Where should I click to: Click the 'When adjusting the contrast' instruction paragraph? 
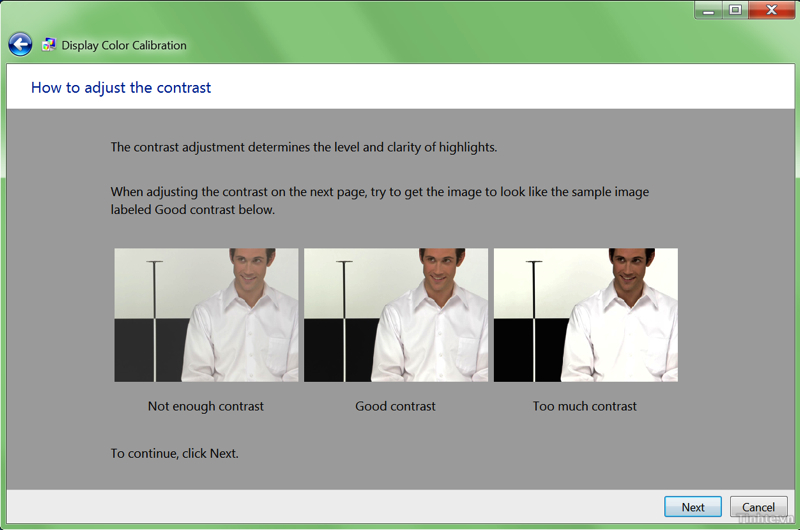click(380, 200)
